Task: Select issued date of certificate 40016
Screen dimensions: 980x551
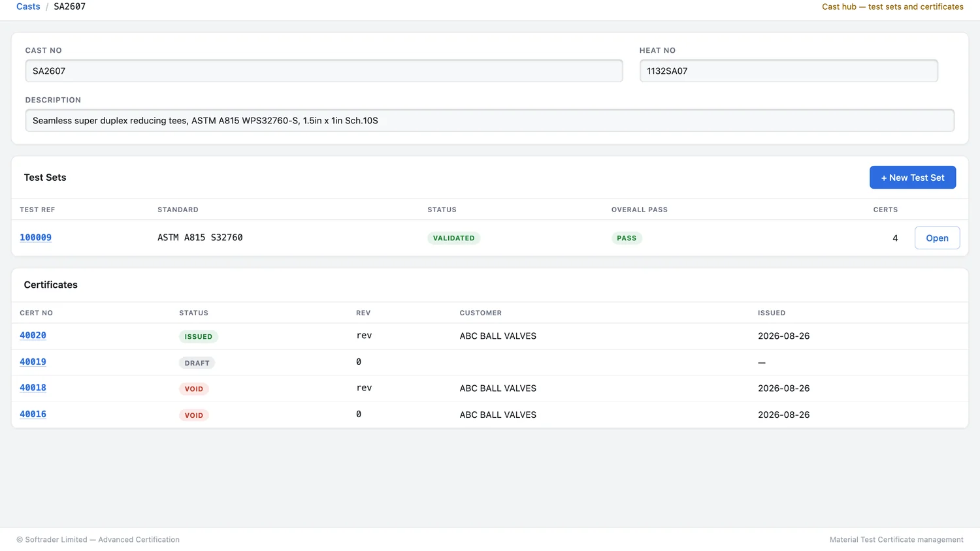Action: click(783, 415)
